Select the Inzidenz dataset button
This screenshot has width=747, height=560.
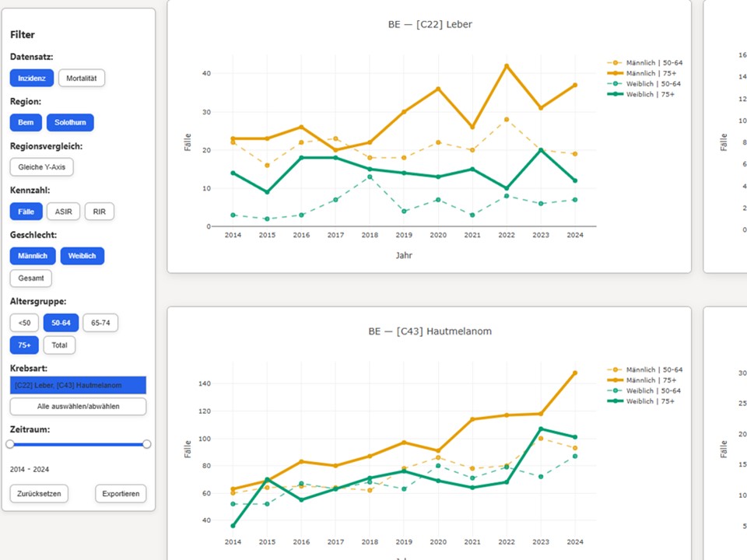tap(32, 78)
